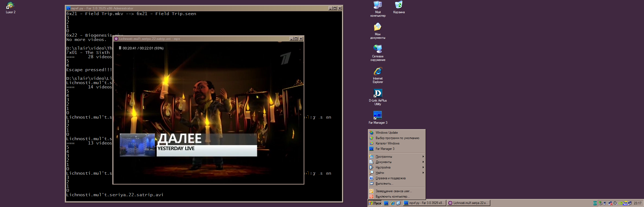Screen dimensions: 644x207
Task: Open Каталог Windows from the start menu
Action: (397, 143)
